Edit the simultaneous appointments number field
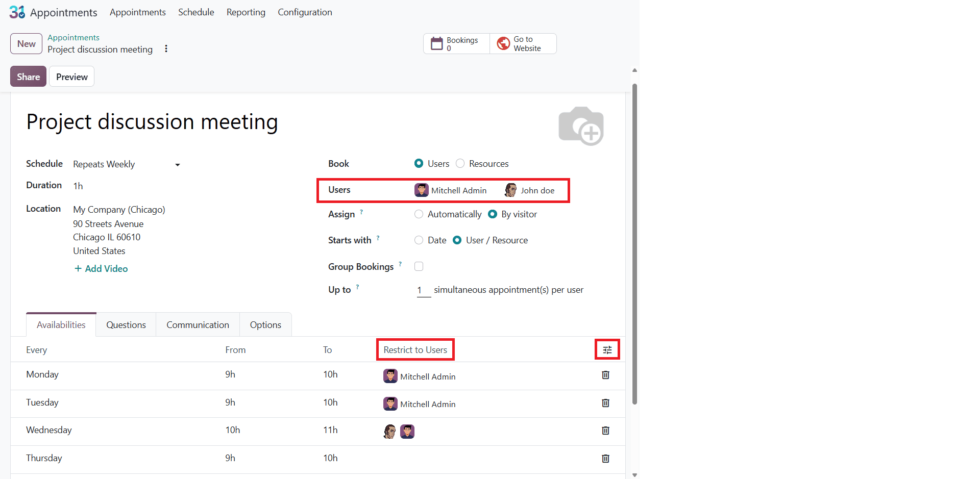Screen dimensions: 980x479 coord(424,290)
